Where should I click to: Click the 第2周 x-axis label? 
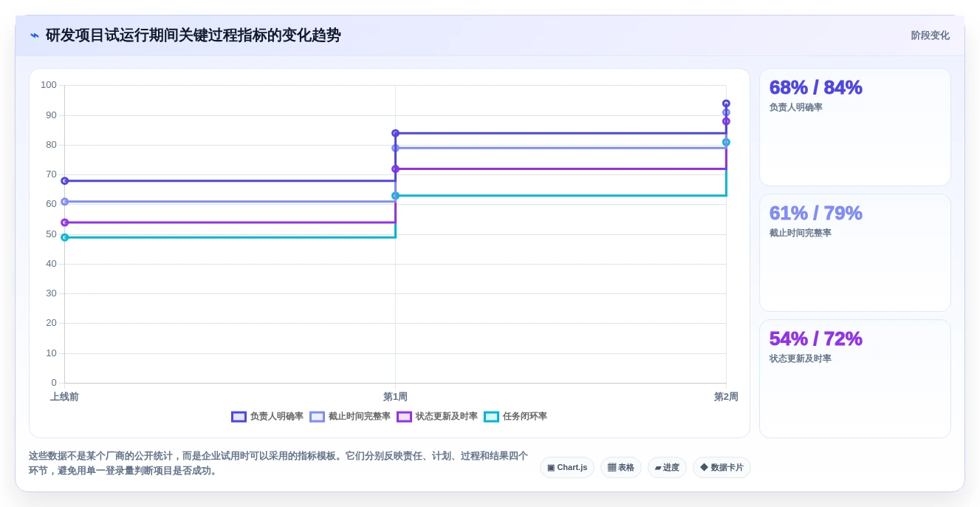pyautogui.click(x=726, y=397)
